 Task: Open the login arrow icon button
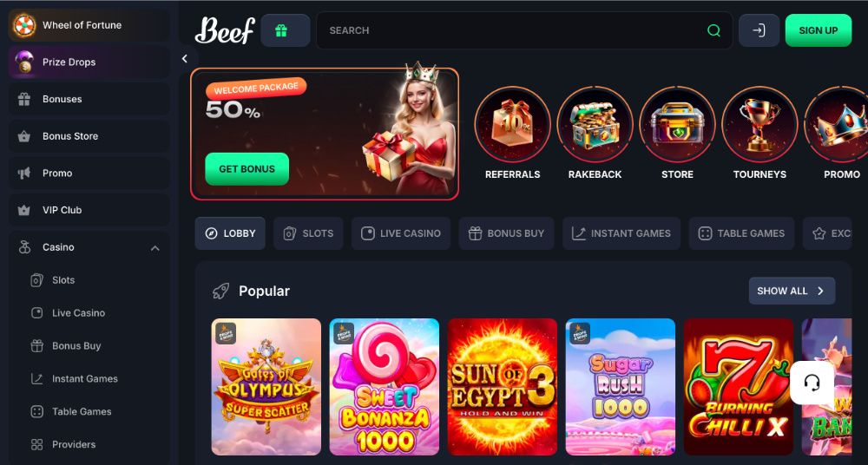(x=759, y=30)
